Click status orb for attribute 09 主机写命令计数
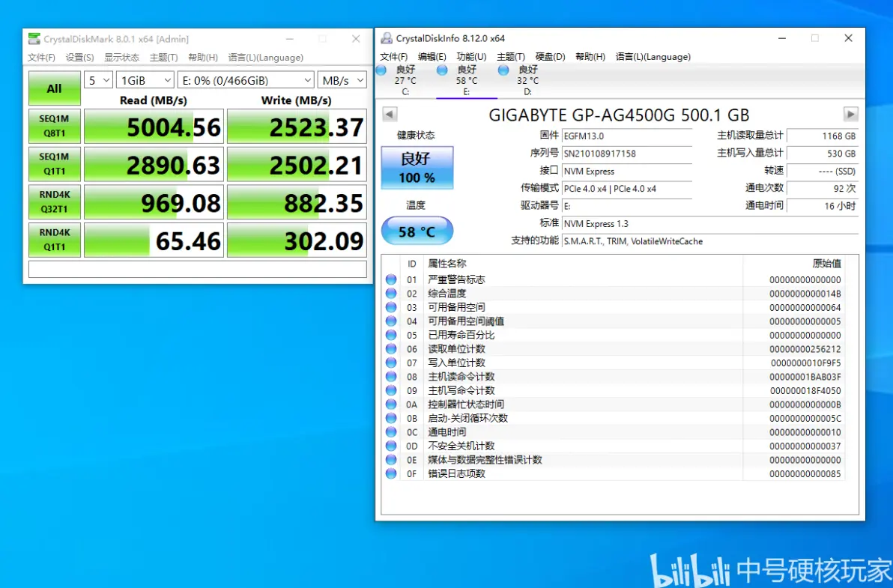The height and width of the screenshot is (588, 893). 391,390
